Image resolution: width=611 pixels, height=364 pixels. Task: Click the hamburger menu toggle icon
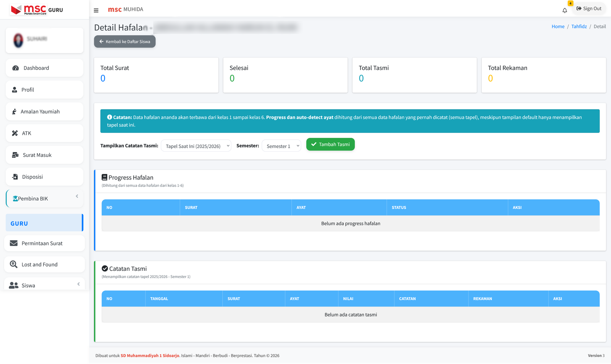tap(96, 10)
